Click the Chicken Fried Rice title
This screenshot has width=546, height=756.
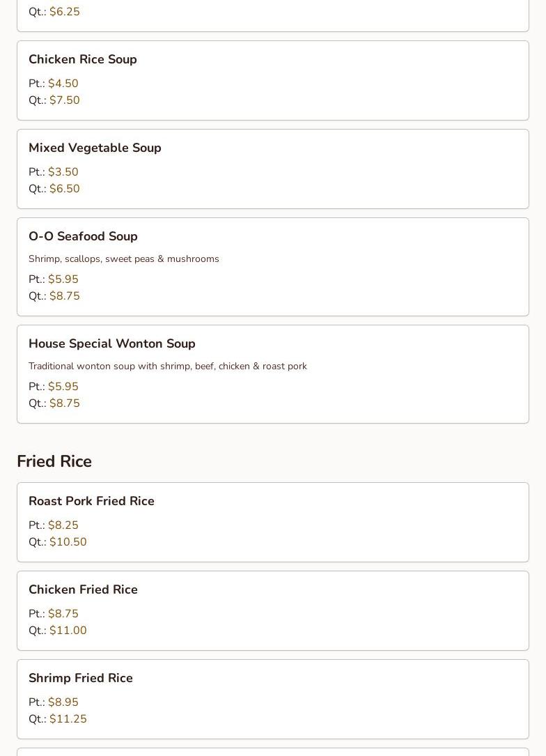[83, 589]
